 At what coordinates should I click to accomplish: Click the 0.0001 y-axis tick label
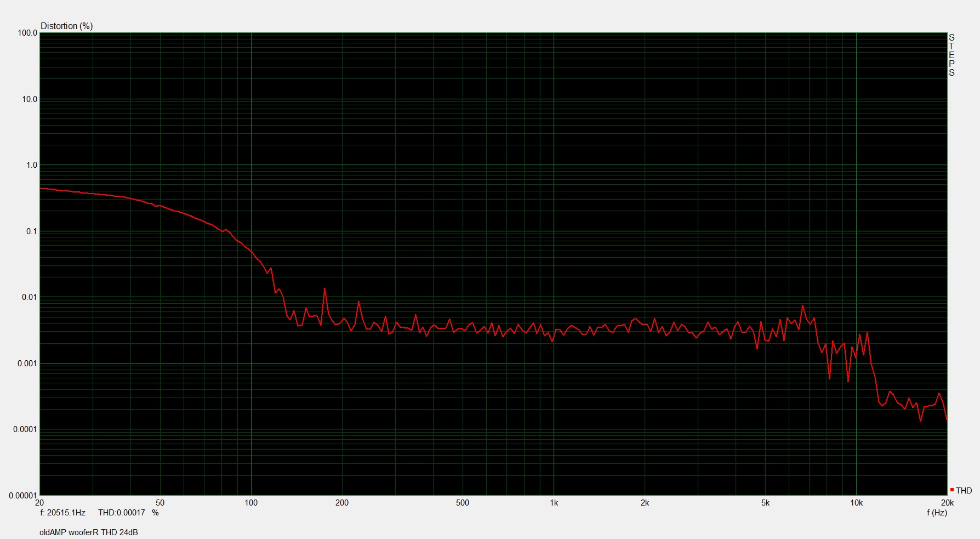pos(25,429)
